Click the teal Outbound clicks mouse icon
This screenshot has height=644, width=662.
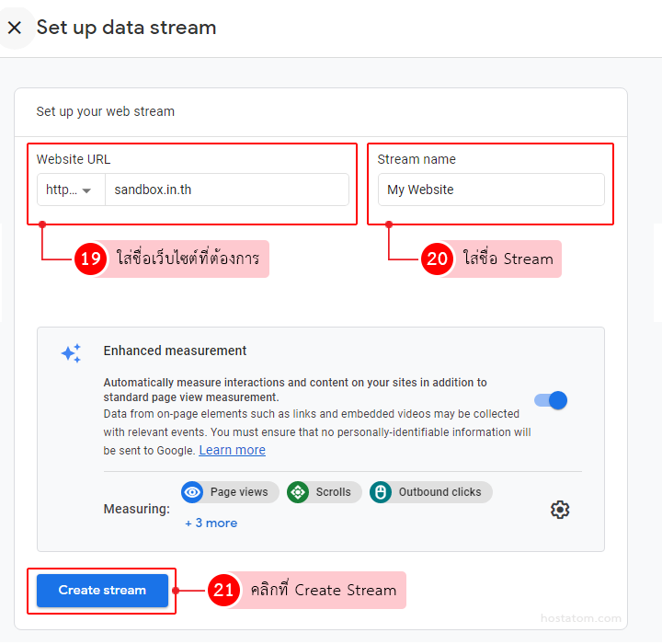pos(381,492)
